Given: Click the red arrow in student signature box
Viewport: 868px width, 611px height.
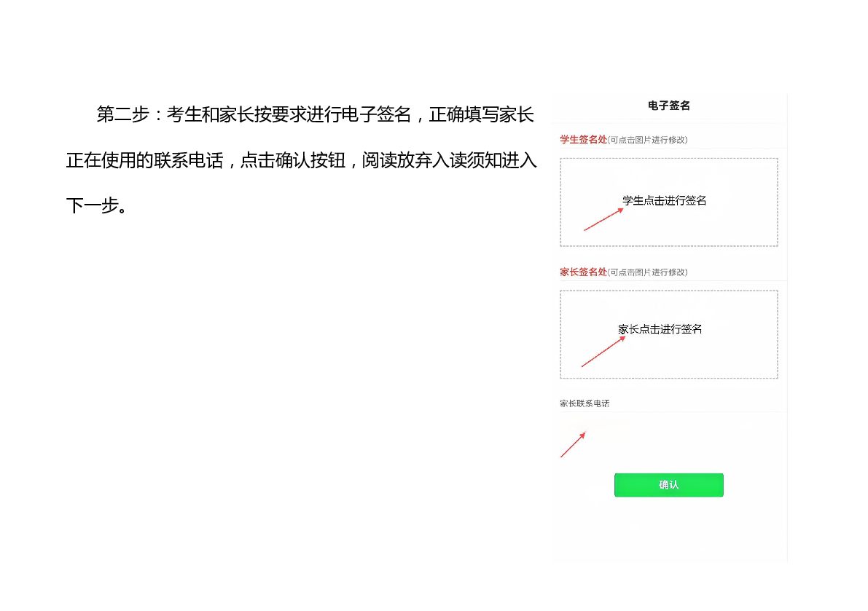Looking at the screenshot, I should pos(603,219).
